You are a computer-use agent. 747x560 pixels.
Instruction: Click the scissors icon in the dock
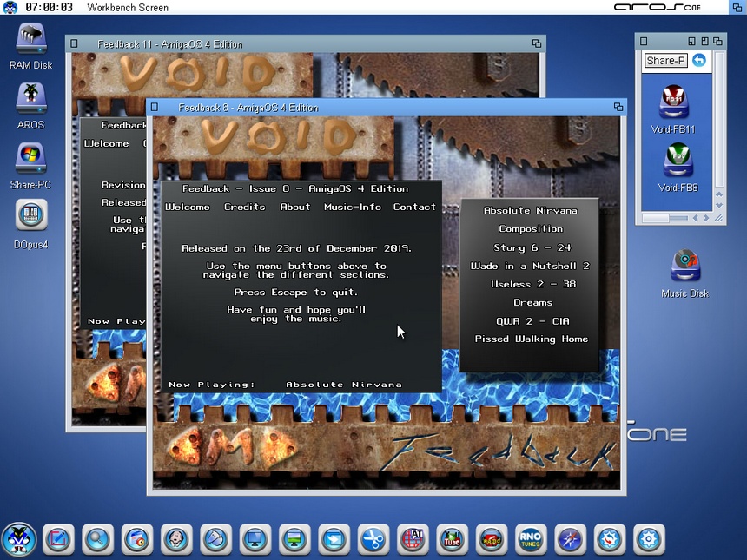373,540
